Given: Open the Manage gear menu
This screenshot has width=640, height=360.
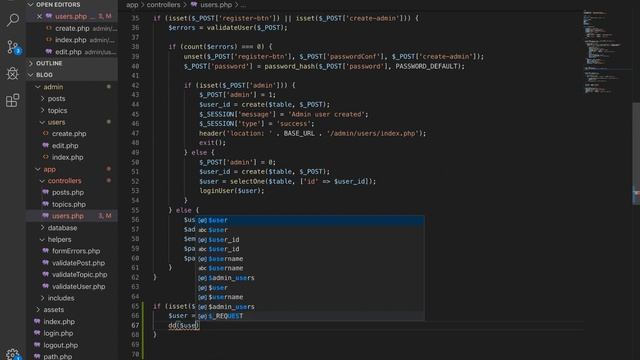Looking at the screenshot, I should tap(13, 353).
